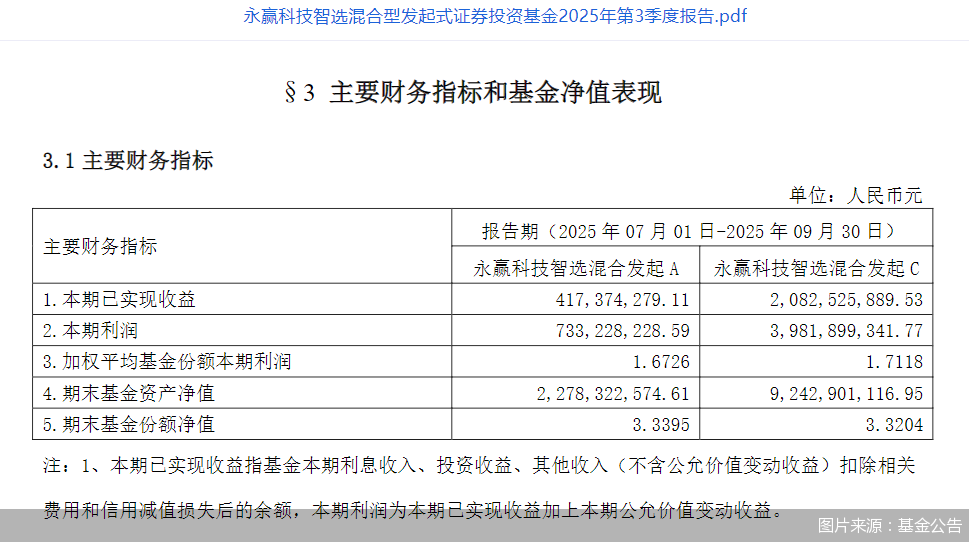Click the 永赢科技智选混合发起A column header

(576, 268)
